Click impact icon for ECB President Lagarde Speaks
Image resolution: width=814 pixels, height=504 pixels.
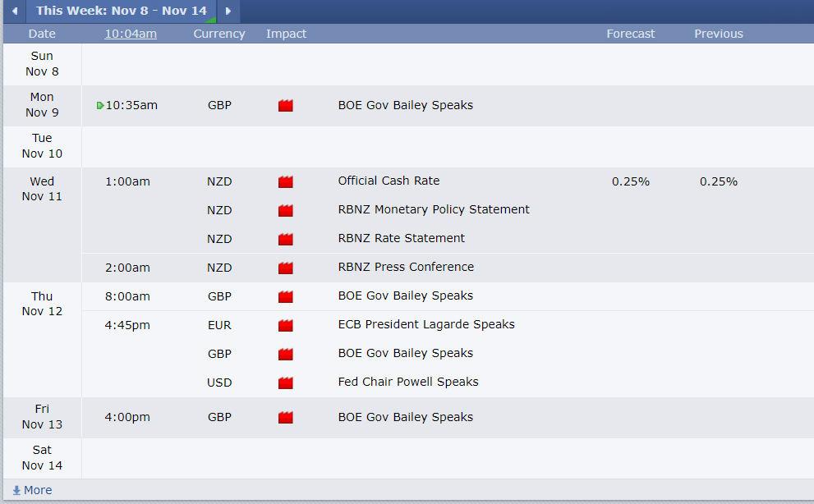[286, 325]
